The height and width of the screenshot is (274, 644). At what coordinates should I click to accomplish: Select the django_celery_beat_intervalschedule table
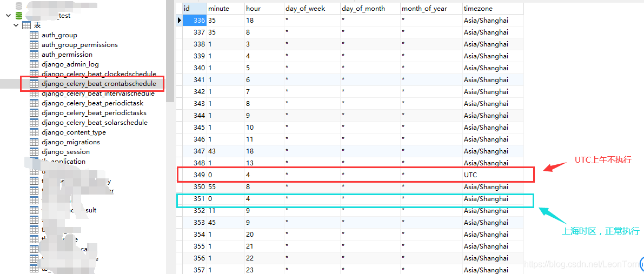(98, 93)
